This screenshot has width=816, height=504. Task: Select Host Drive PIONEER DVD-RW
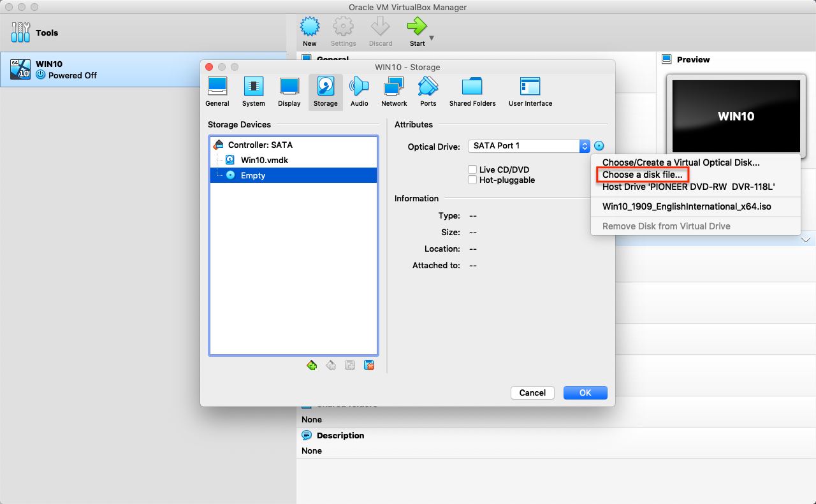[696, 187]
